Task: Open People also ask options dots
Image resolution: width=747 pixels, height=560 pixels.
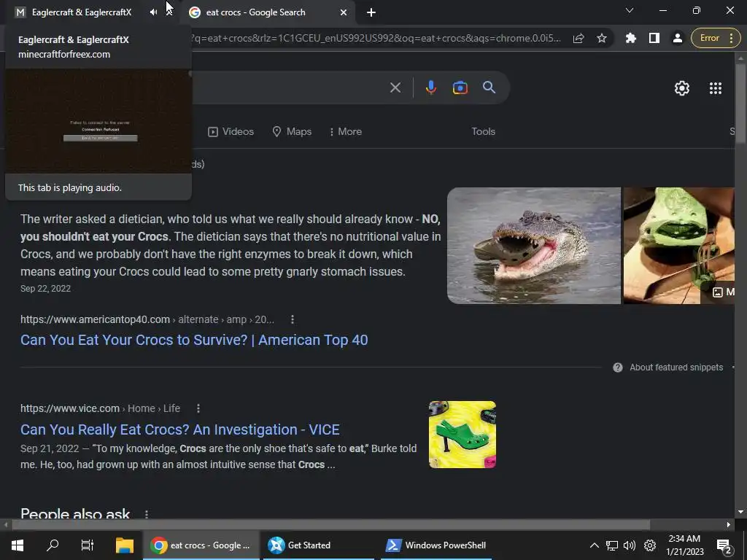Action: point(146,514)
